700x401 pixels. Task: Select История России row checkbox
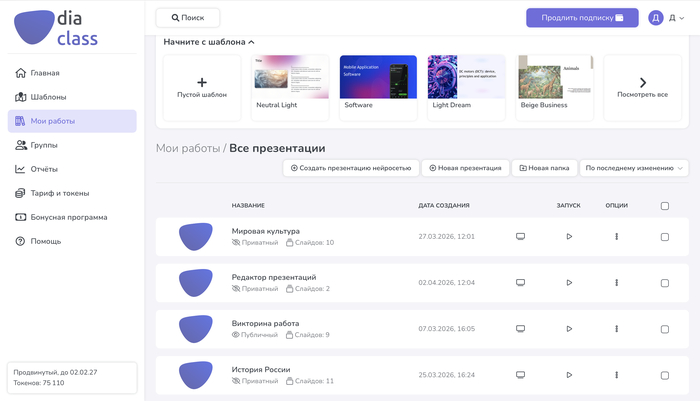[665, 376]
